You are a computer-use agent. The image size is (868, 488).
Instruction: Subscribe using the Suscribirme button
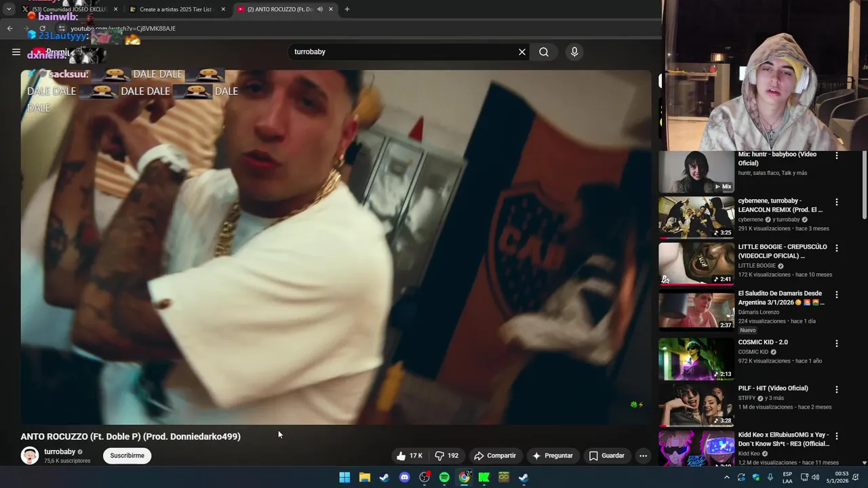(127, 455)
